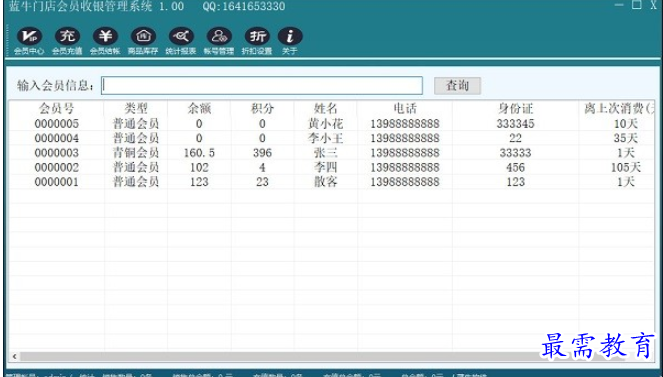Sort by the 电话 column header

(405, 109)
